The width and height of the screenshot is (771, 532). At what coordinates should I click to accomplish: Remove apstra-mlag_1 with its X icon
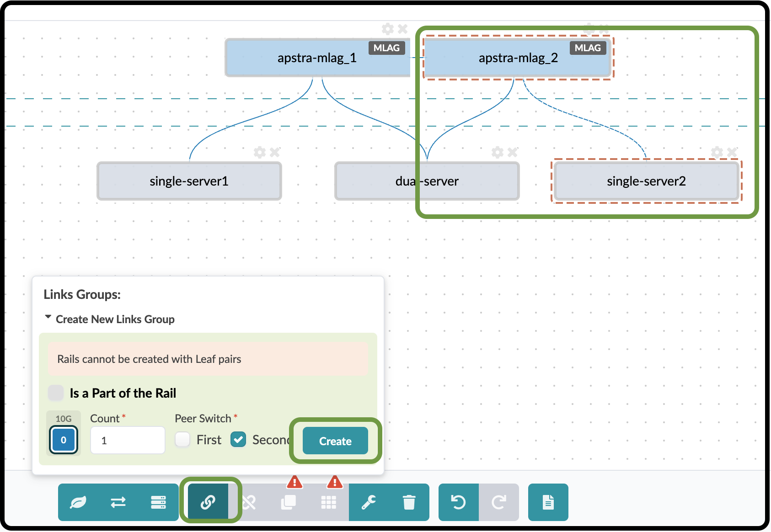pos(402,29)
